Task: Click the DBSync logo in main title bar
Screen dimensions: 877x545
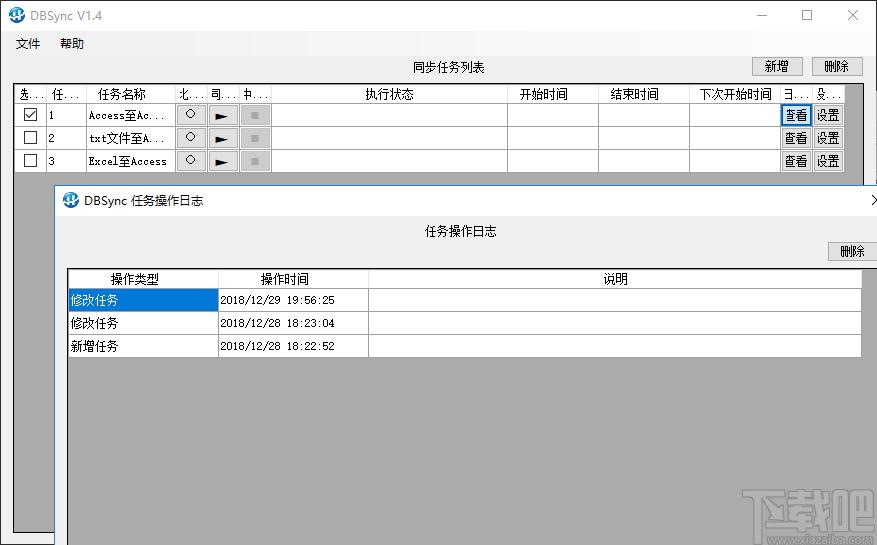Action: point(17,15)
